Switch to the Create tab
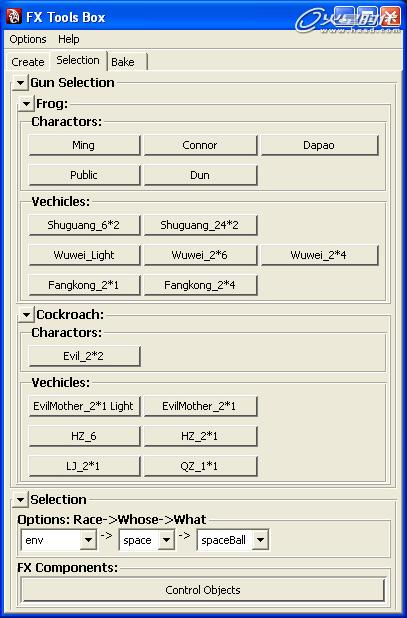Viewport: 407px width, 618px height. (28, 62)
